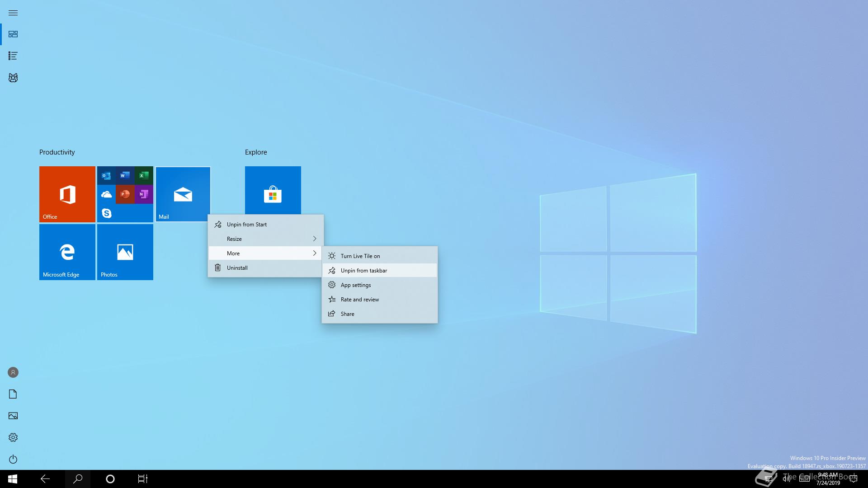Open the taskbar clock showing 9:48 AM
This screenshot has width=868, height=488.
pos(828,479)
